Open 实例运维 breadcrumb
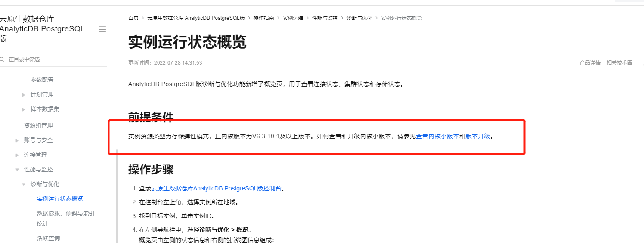Viewport: 644px width, 243px height. [293, 18]
